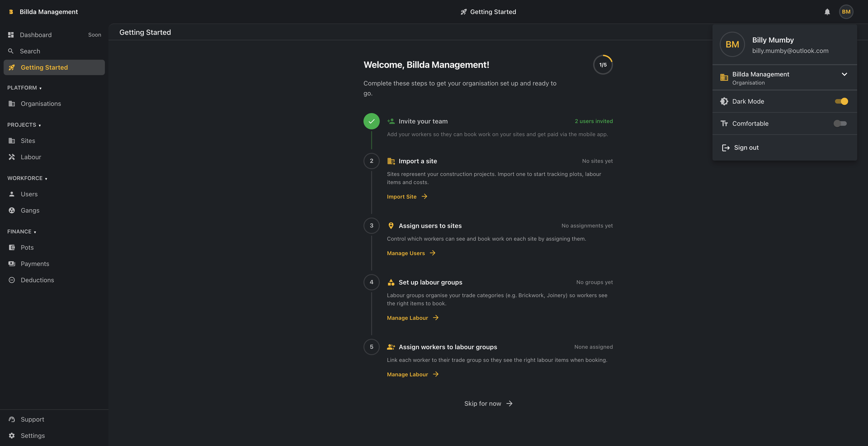Image resolution: width=868 pixels, height=446 pixels.
Task: Turn off the Dark Mode switch
Action: pyautogui.click(x=841, y=102)
